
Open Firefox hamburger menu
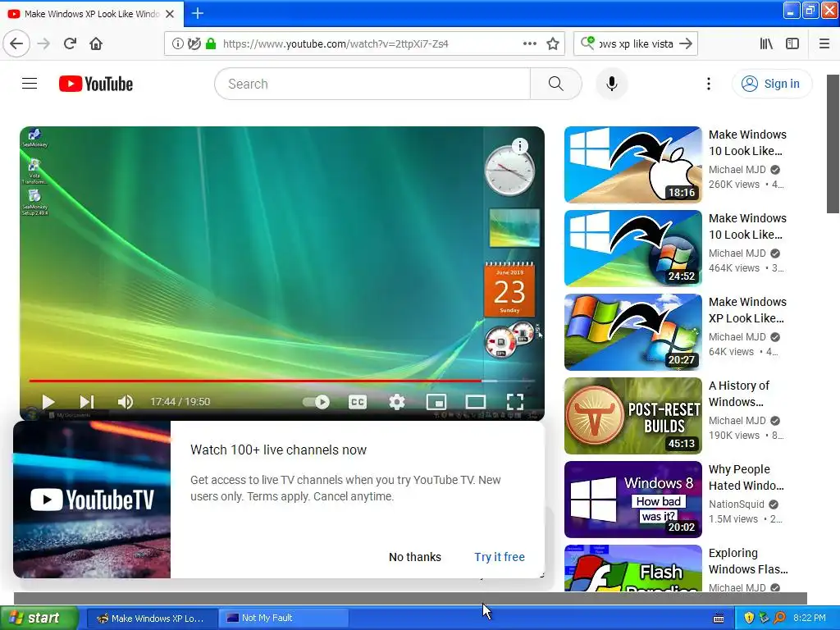click(x=824, y=44)
